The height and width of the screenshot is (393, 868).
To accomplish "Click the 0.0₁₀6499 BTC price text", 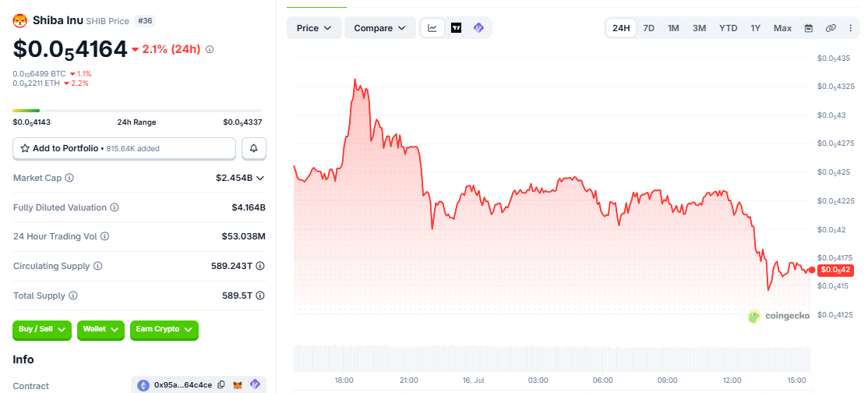I will 39,74.
